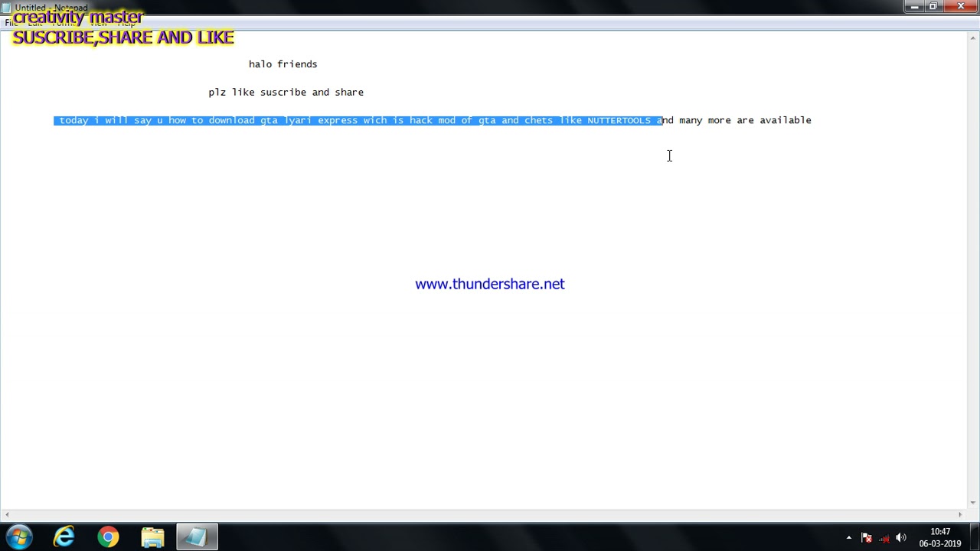Place cursor in "halo friends" line
This screenshot has height=551, width=980.
click(x=283, y=64)
